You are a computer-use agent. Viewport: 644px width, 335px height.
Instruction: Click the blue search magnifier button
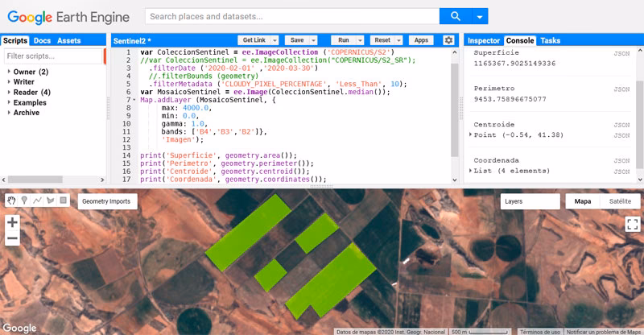point(455,15)
